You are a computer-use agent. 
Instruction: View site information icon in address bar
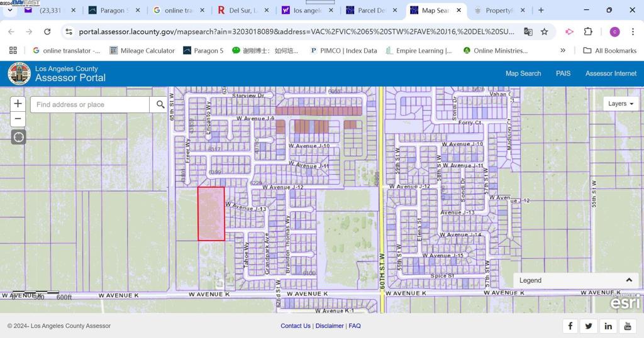click(x=69, y=31)
